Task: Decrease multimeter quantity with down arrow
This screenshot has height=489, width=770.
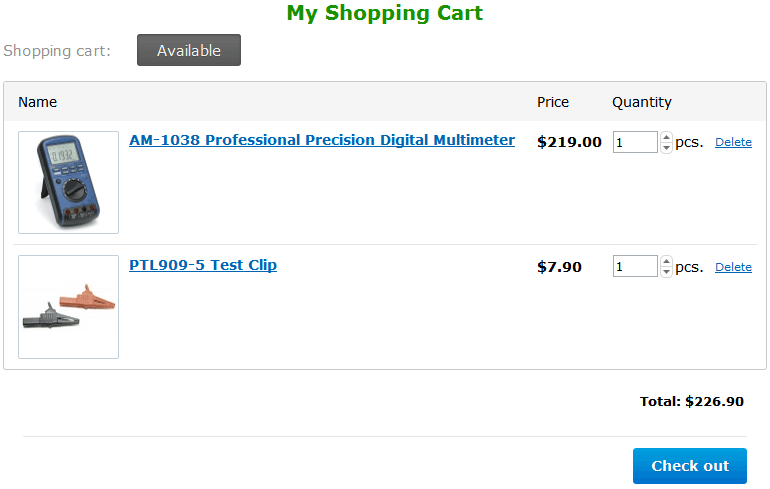Action: [x=667, y=148]
